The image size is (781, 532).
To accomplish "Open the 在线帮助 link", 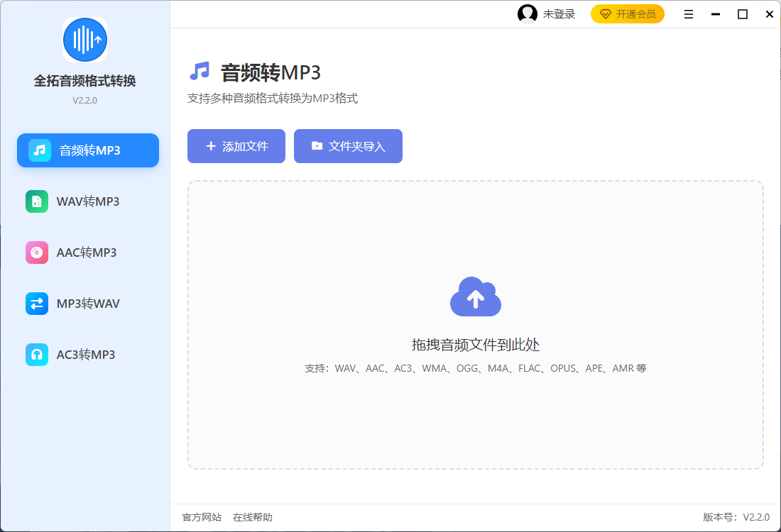I will tap(253, 517).
